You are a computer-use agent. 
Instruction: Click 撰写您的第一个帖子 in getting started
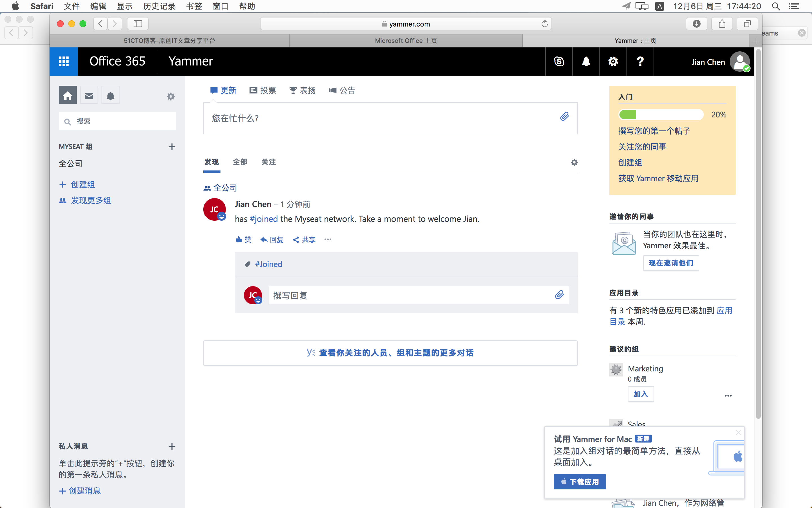654,131
